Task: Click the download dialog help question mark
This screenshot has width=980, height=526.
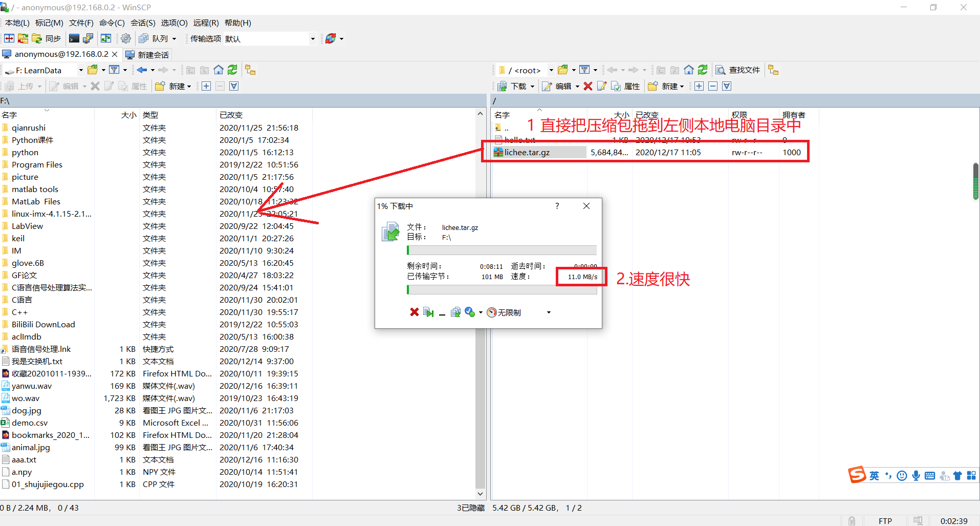Action: click(x=557, y=206)
